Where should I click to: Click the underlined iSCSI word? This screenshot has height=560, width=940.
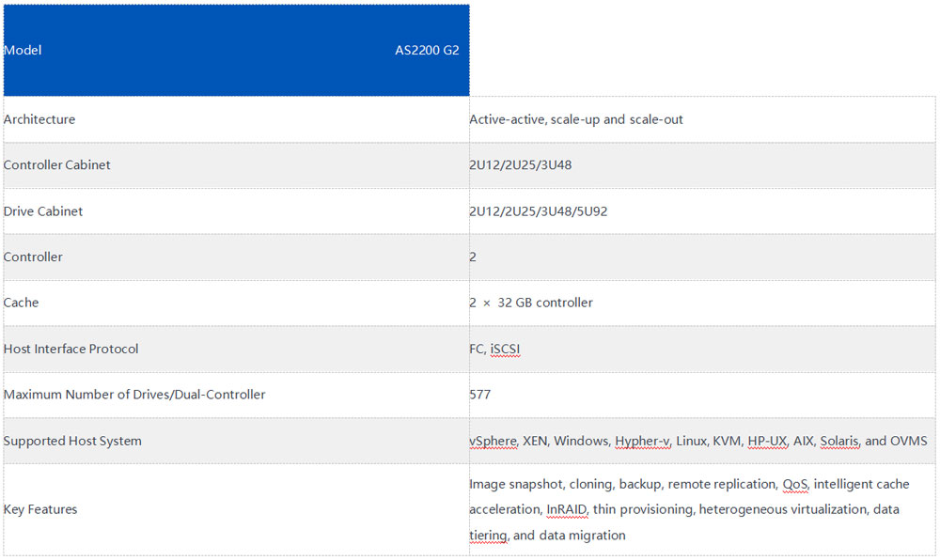[505, 350]
